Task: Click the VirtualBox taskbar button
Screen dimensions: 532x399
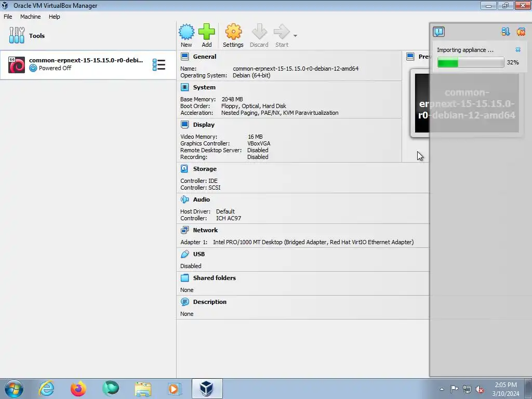Action: [x=207, y=389]
